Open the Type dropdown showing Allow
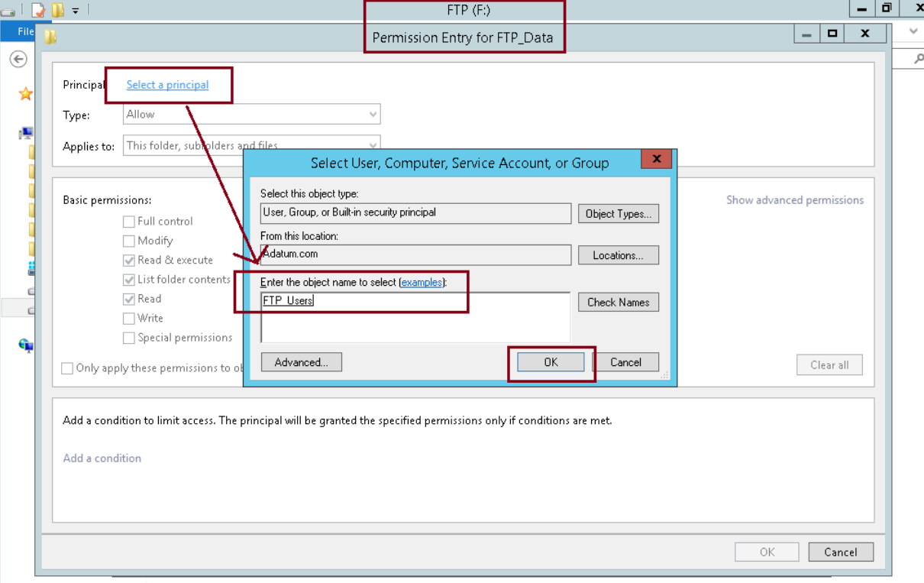The image size is (924, 583). (252, 115)
